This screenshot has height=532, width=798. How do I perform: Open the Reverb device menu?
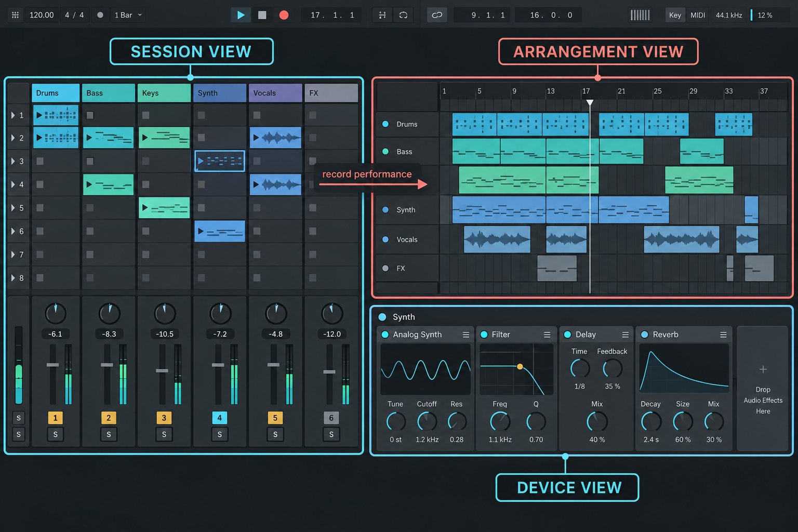click(723, 335)
